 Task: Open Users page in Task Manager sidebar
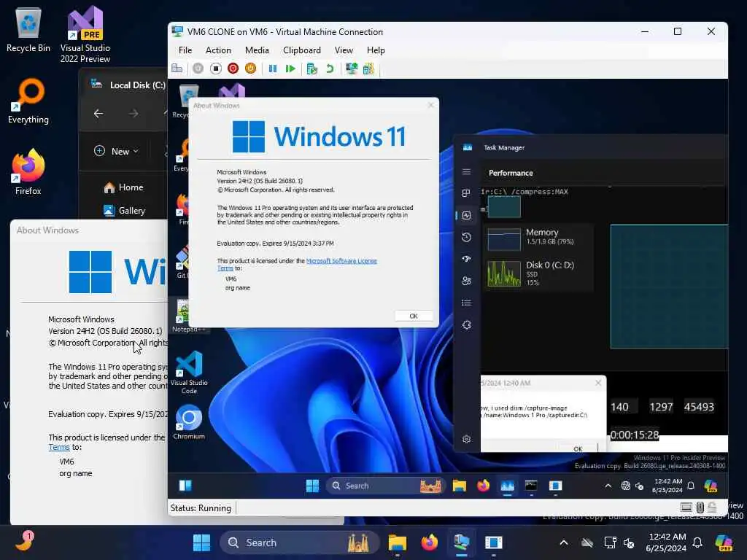(466, 281)
